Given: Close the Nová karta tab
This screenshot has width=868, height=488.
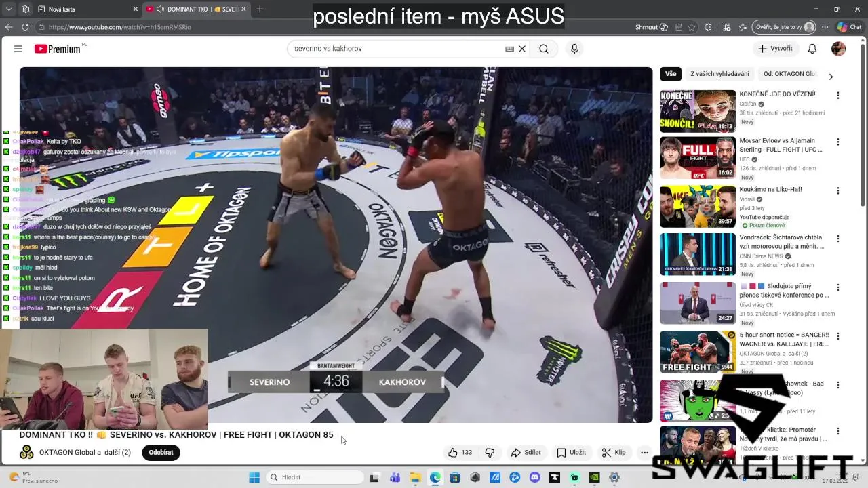Looking at the screenshot, I should coord(135,9).
